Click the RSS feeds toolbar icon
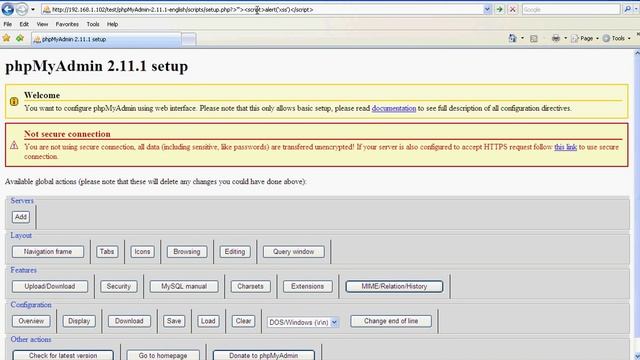The image size is (640, 360). [x=533, y=38]
